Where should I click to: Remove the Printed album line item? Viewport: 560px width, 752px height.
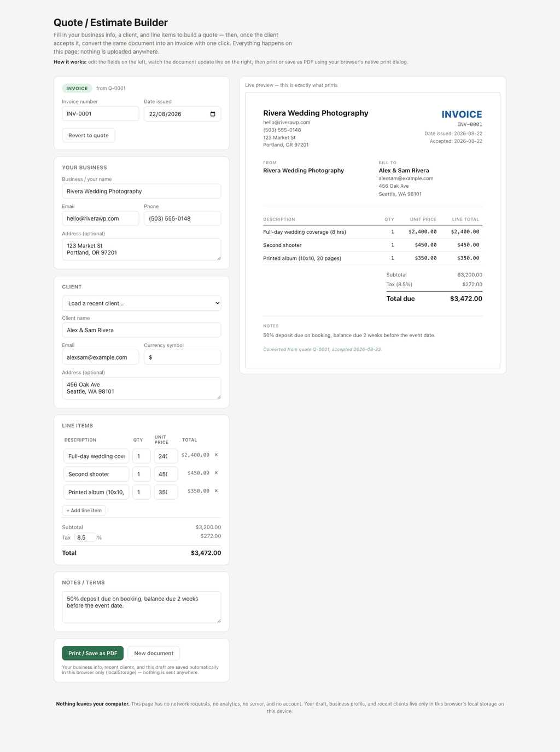[x=216, y=491]
